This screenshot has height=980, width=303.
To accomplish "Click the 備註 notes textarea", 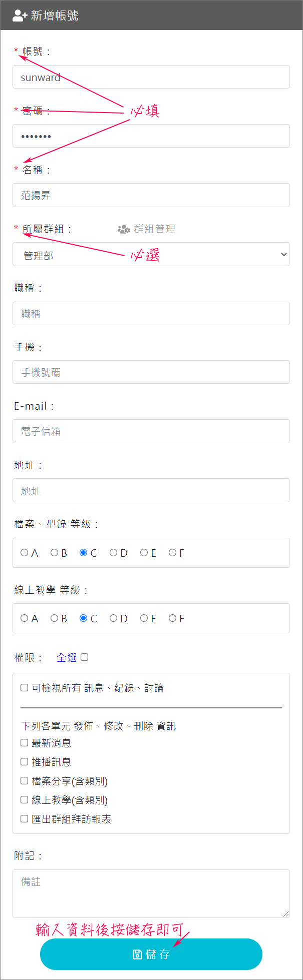I will (151, 893).
